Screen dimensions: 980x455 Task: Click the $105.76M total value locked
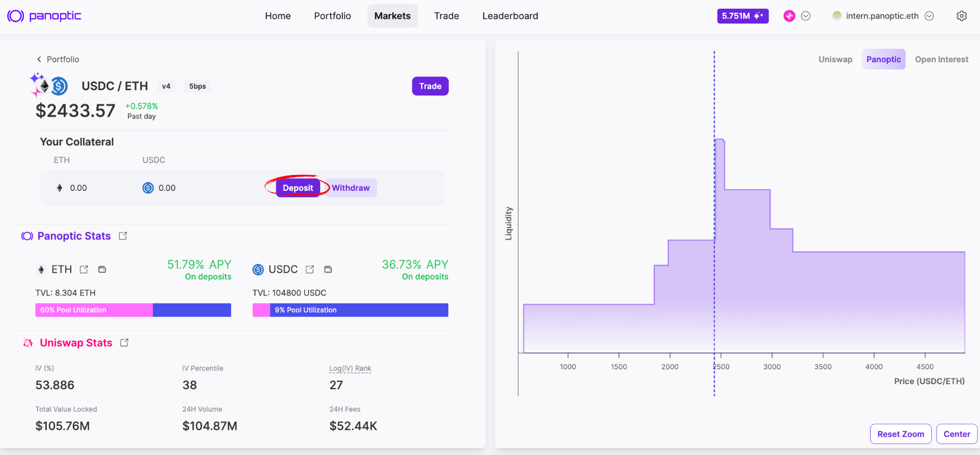(x=63, y=426)
